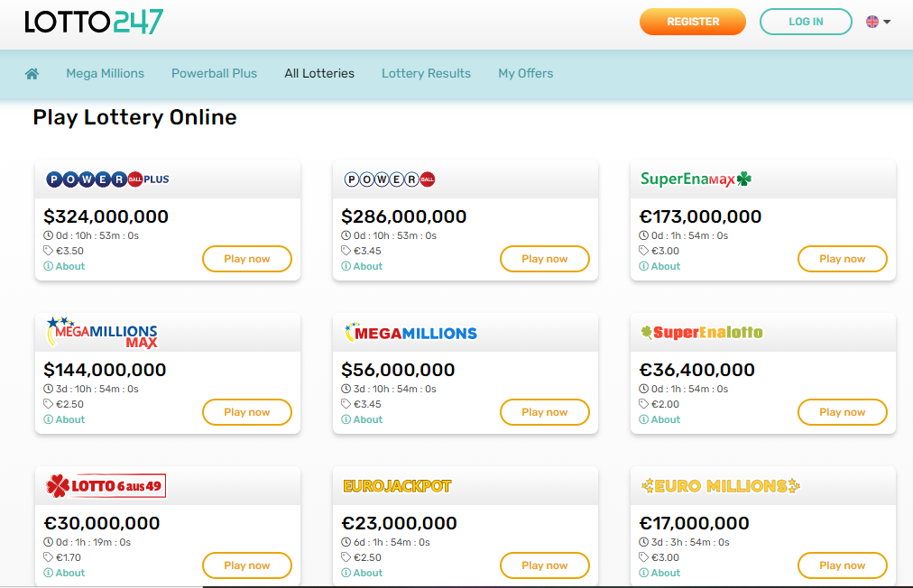Click €173,000,000 jackpot amount
The image size is (913, 588).
[700, 216]
